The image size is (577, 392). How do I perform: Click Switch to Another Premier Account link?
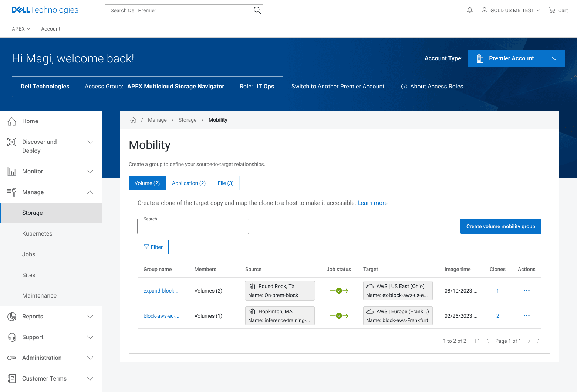[x=338, y=87]
